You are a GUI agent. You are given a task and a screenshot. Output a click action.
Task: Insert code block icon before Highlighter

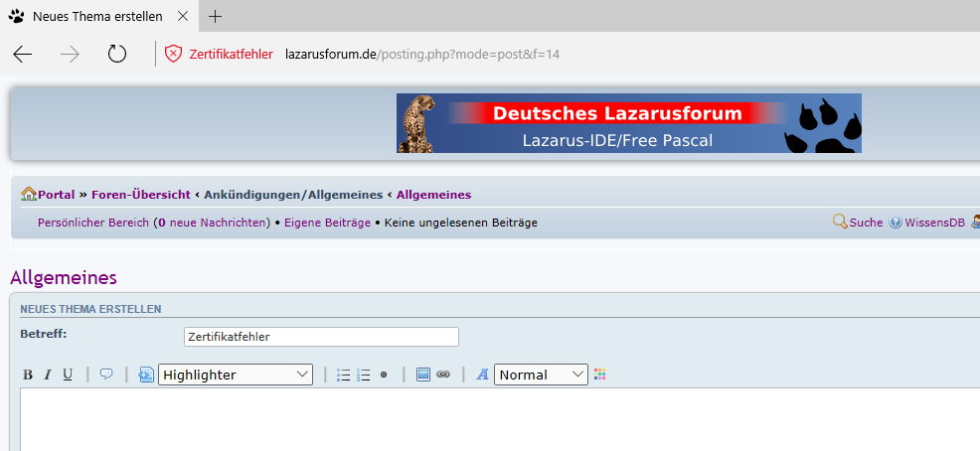[x=146, y=375]
